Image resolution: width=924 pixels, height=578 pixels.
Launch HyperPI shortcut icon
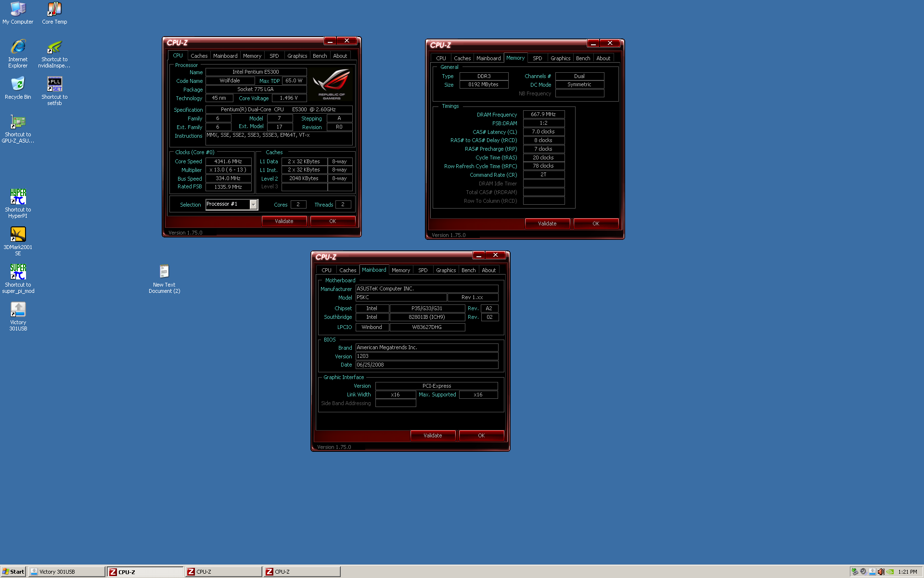[x=18, y=204]
